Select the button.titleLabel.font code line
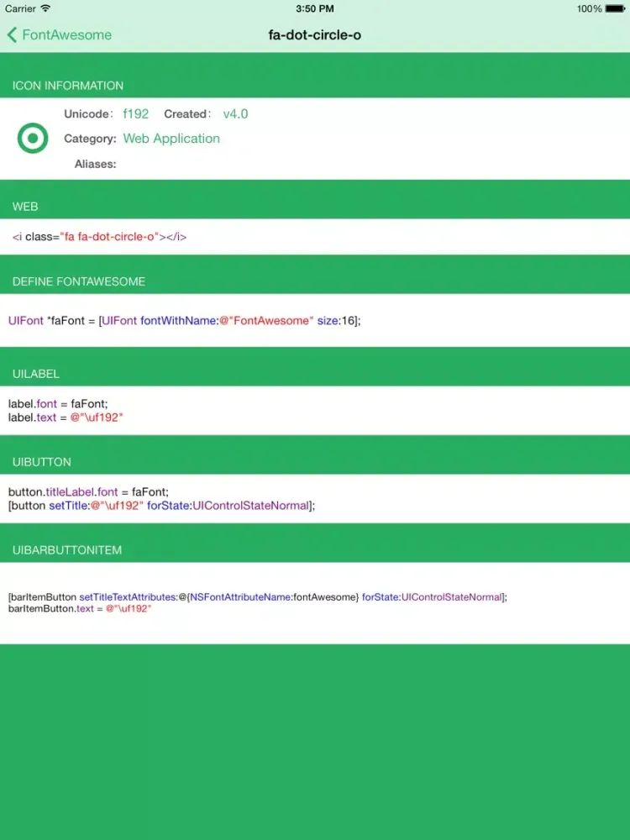Image resolution: width=630 pixels, height=840 pixels. (88, 491)
